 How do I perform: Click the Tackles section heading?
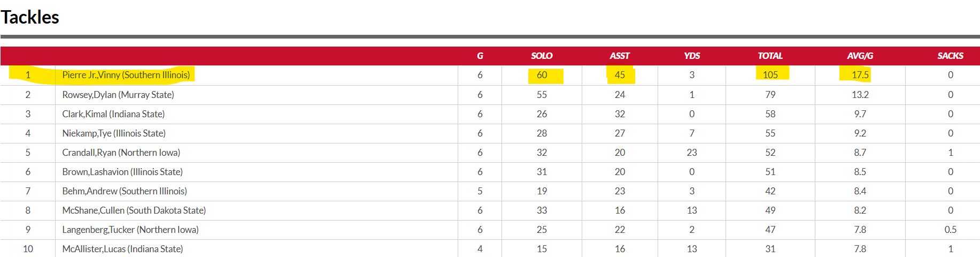click(x=30, y=17)
